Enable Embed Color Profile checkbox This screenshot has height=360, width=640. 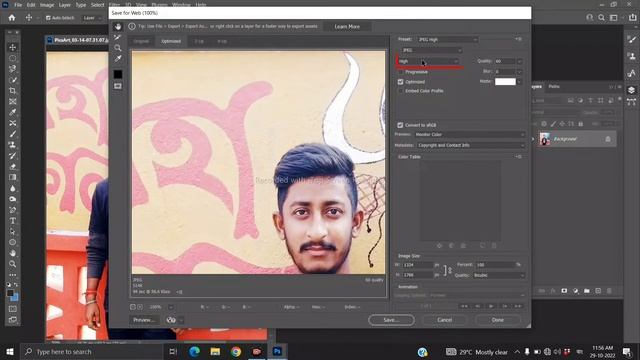click(x=400, y=91)
